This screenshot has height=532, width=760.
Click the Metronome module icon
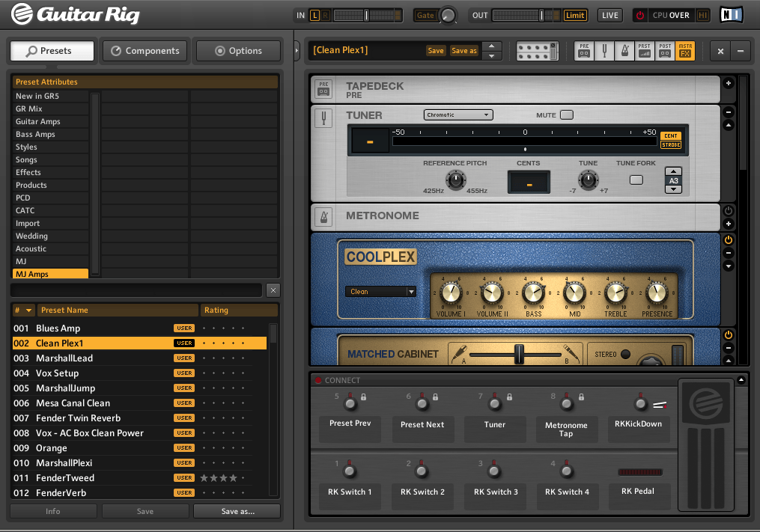[323, 216]
